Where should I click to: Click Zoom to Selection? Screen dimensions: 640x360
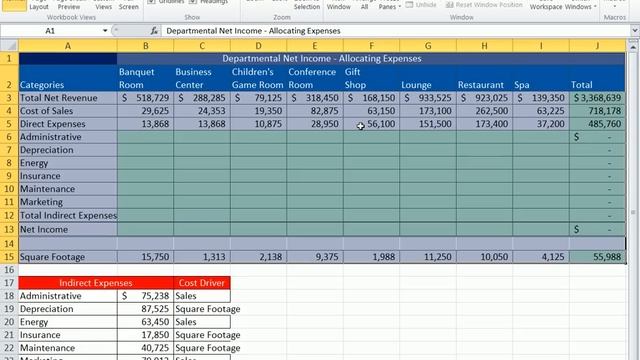pyautogui.click(x=307, y=5)
